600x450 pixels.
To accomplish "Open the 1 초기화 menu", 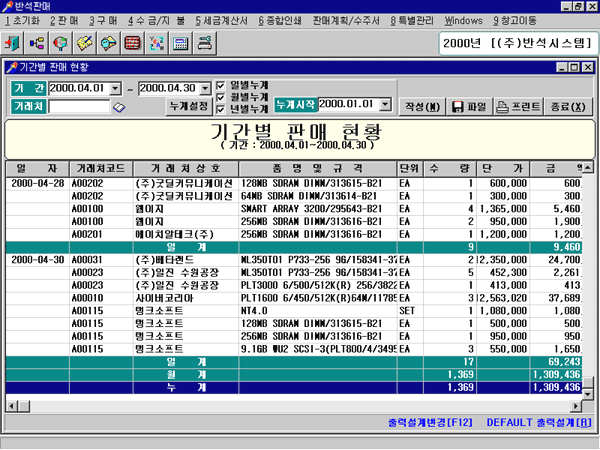I will pos(23,21).
